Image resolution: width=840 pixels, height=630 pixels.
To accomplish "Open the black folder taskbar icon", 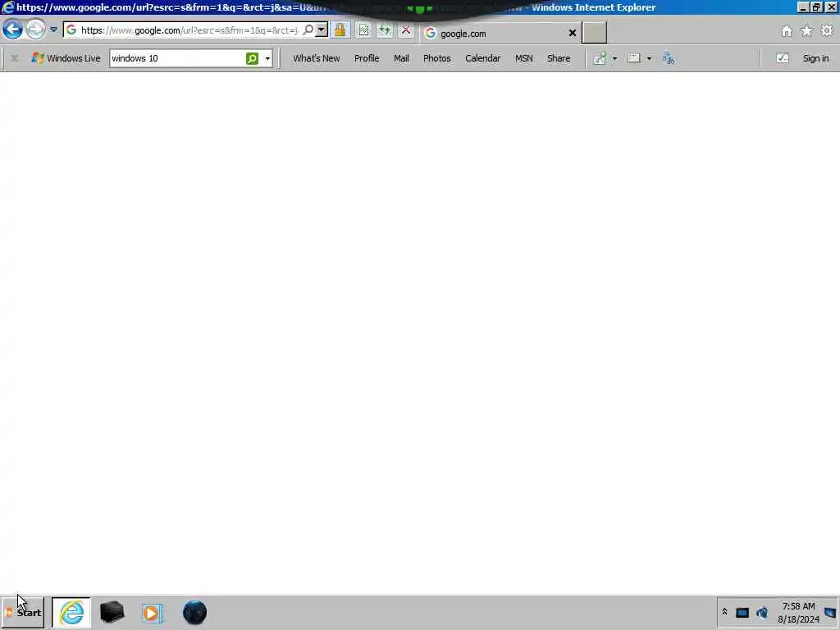I will 112,612.
